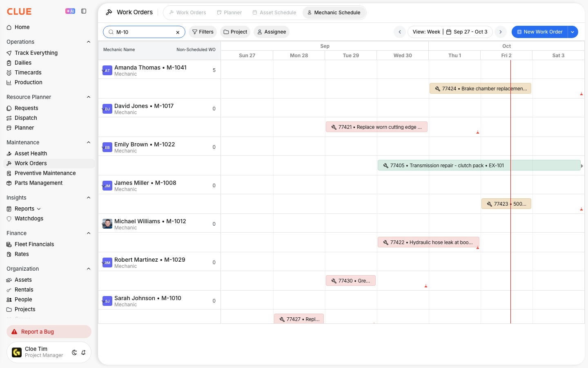Click Report a Bug button
Screen dimensions: 588x368
[x=49, y=332]
